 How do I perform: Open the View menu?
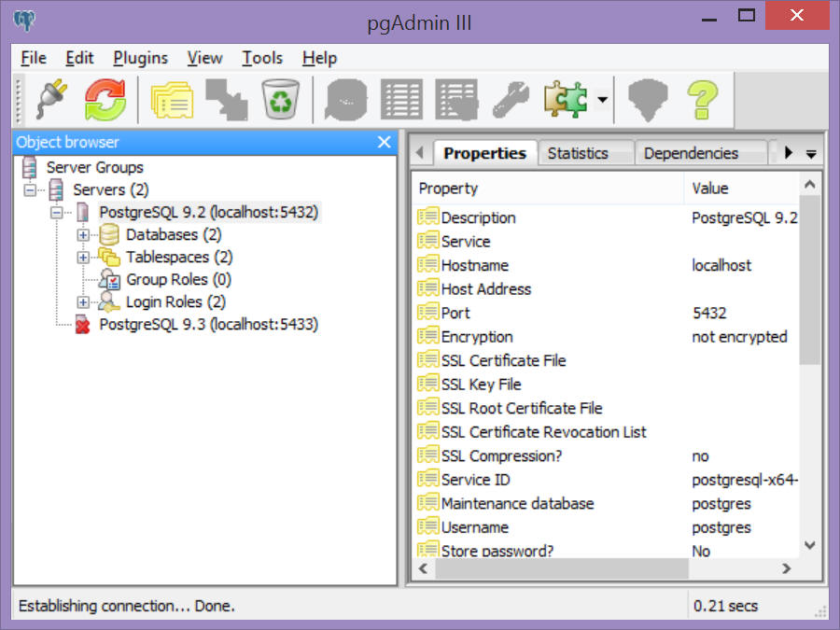tap(204, 57)
